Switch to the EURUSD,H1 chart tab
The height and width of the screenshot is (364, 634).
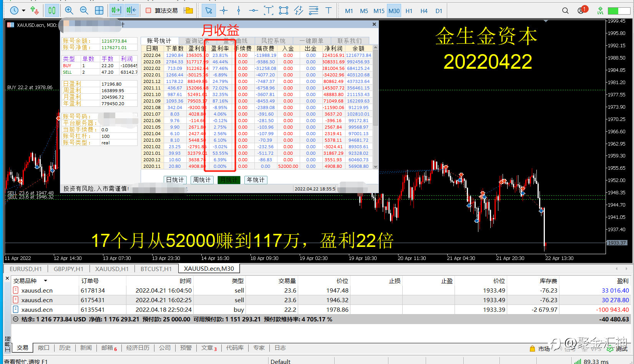26,269
